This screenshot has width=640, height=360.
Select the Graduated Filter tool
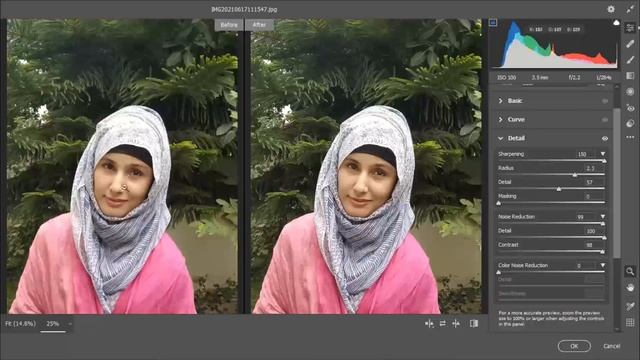tap(630, 76)
